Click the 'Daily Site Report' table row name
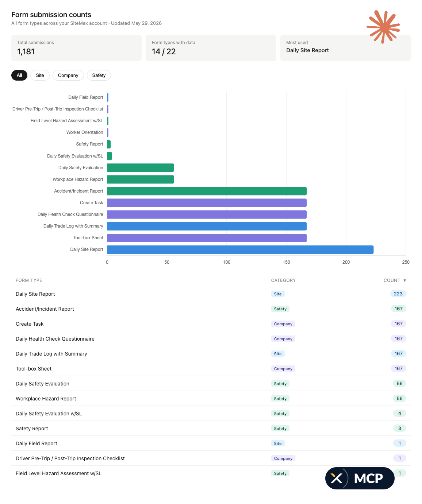The image size is (422, 504). click(x=35, y=294)
